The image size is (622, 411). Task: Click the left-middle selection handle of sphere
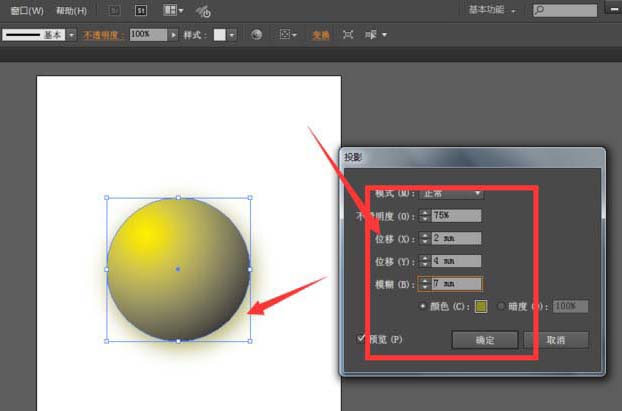tap(106, 269)
